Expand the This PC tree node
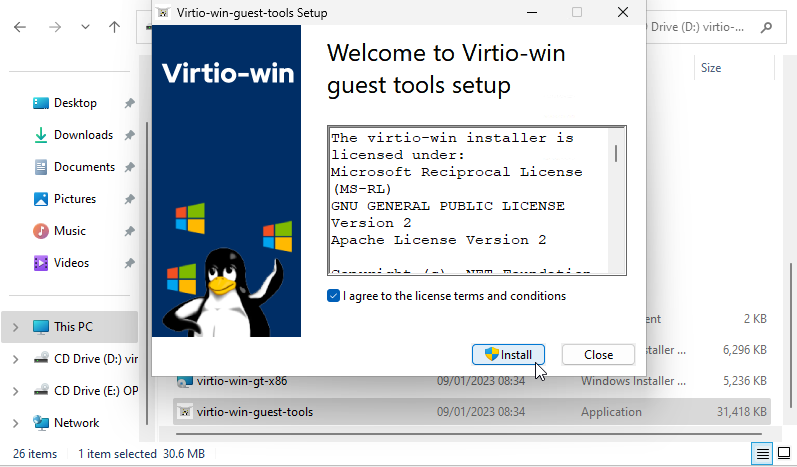 click(x=15, y=327)
